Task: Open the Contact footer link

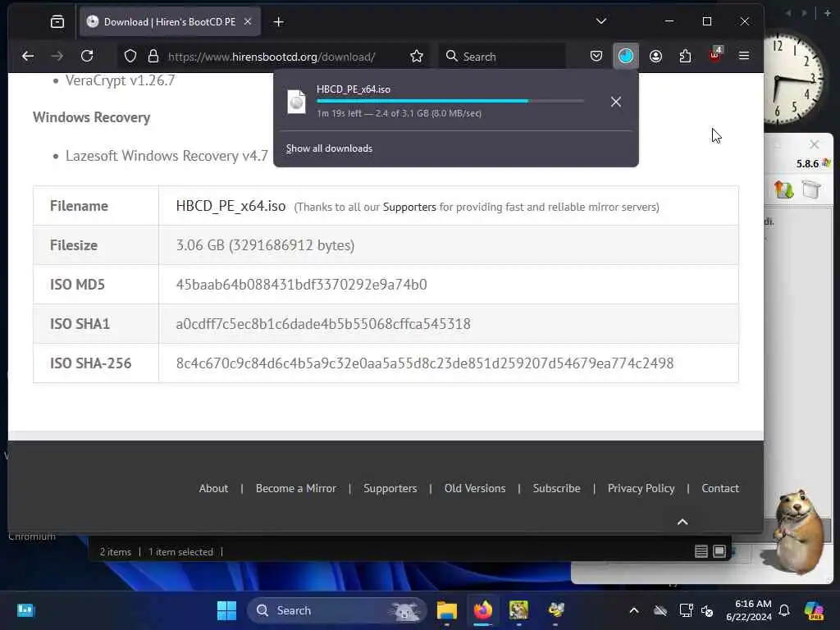Action: coord(720,489)
